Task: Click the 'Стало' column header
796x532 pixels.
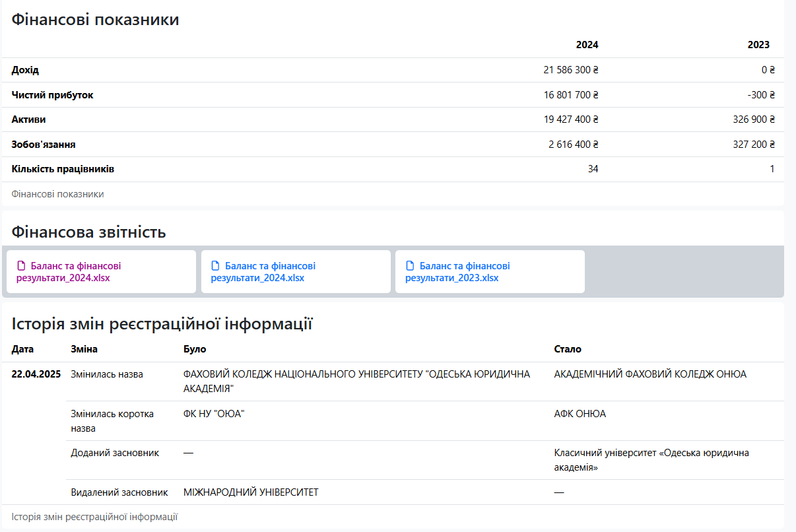Action: coord(568,349)
